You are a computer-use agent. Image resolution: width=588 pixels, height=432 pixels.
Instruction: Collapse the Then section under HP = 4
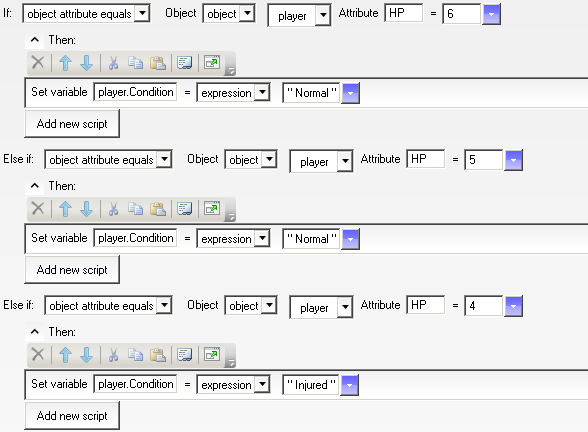tap(34, 332)
